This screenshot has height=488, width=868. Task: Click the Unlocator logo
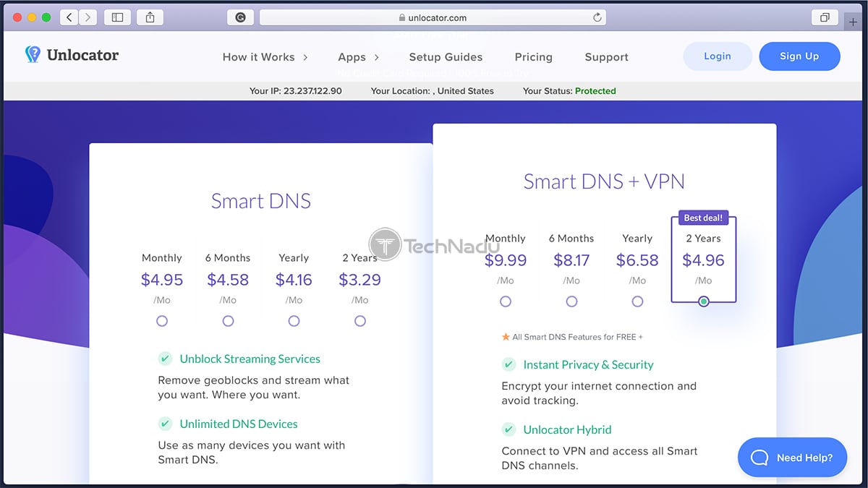(x=72, y=55)
